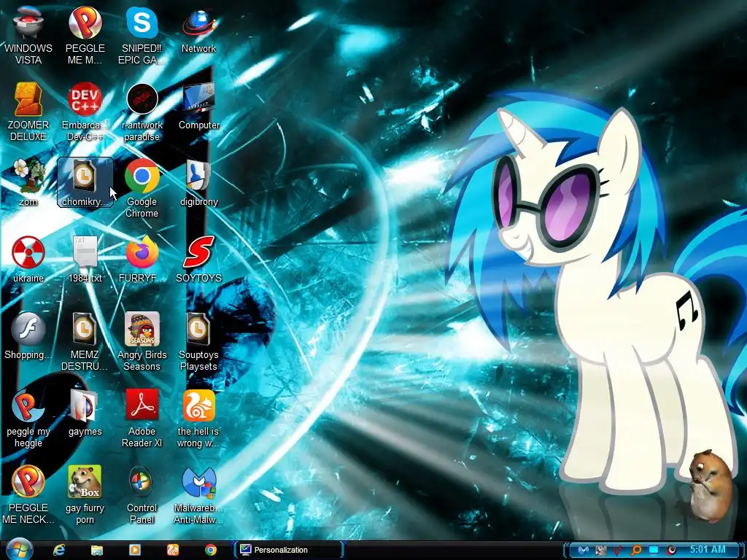The height and width of the screenshot is (560, 747).
Task: Click the orange magnifier tray icon
Action: point(635,551)
